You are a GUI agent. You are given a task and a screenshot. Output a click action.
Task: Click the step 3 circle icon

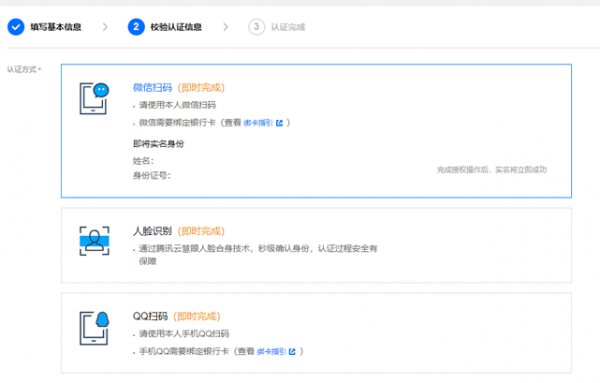pyautogui.click(x=256, y=27)
